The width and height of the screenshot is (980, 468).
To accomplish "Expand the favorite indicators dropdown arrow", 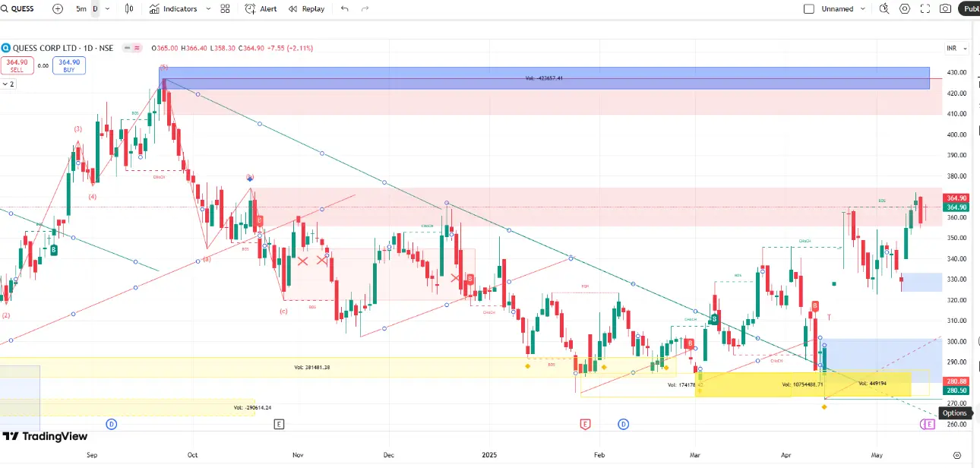I will [207, 9].
